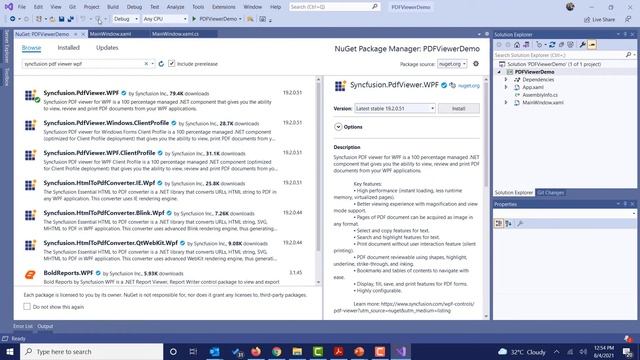Refresh the NuGet package search
Viewport: 640px width, 360px height.
click(161, 64)
